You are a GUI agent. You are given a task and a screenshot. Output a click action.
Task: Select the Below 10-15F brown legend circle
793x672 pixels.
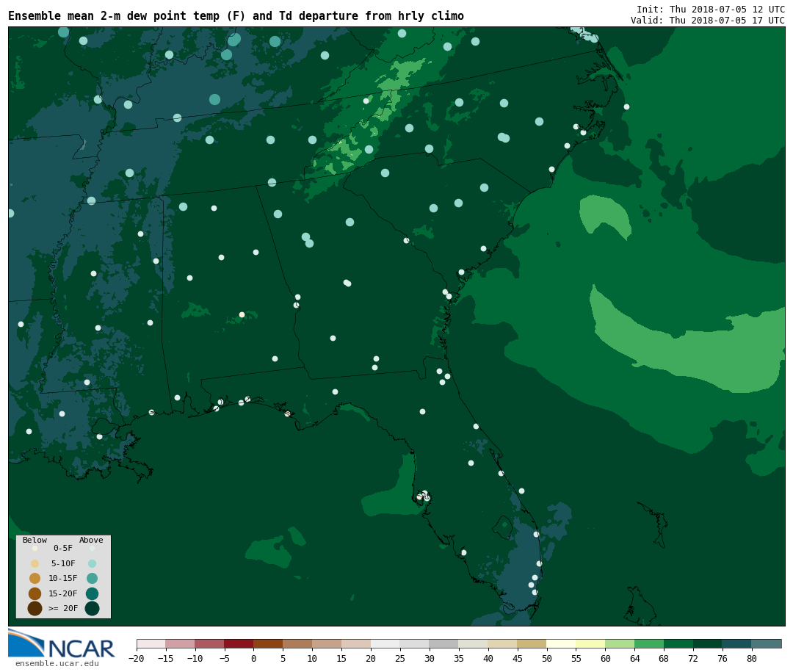(35, 579)
